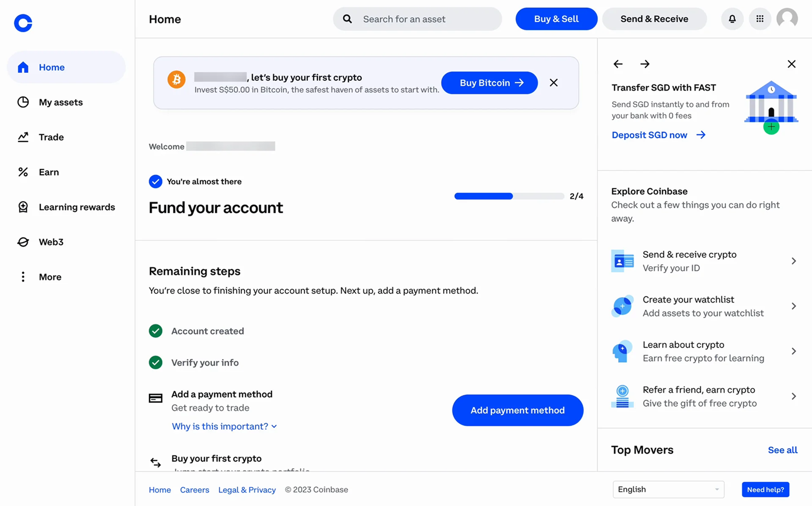The image size is (812, 506).
Task: Click the Create your watchlist icon
Action: click(x=622, y=306)
